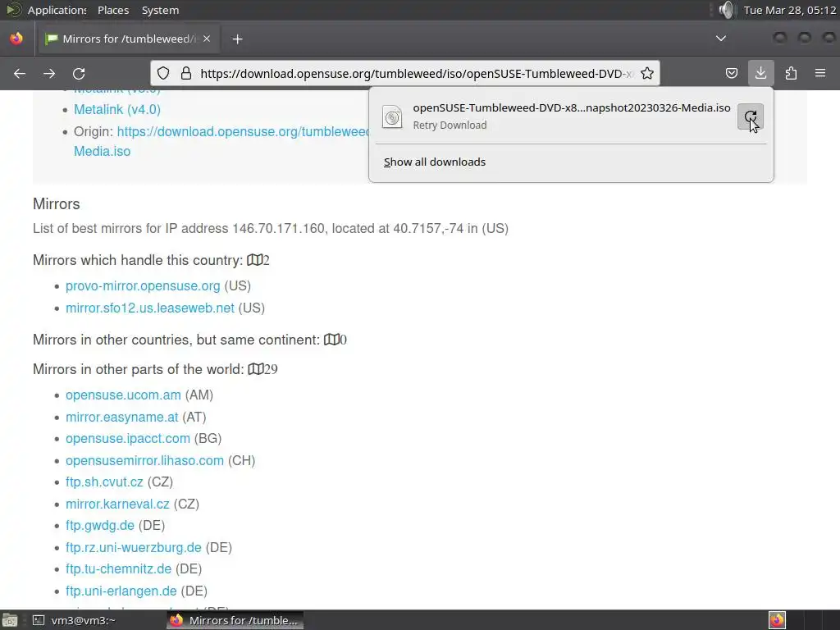This screenshot has width=840, height=630.
Task: Open mirror.sfo12.us.leaseweb.net mirror
Action: tap(150, 308)
